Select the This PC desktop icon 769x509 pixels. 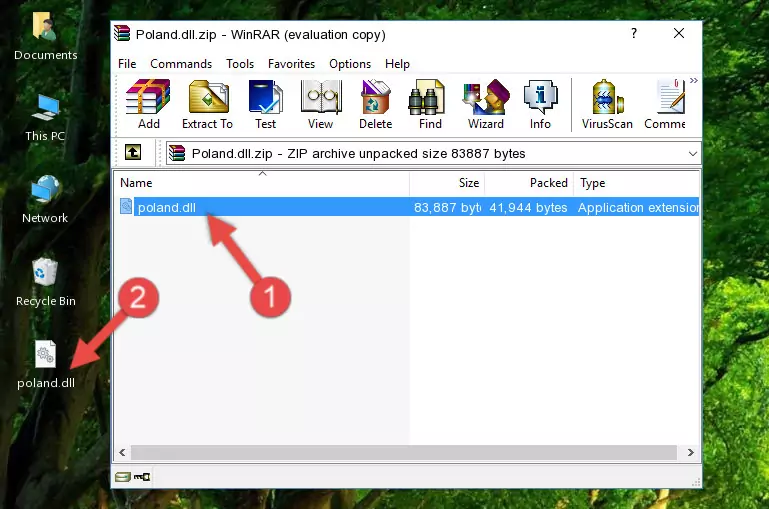(45, 118)
